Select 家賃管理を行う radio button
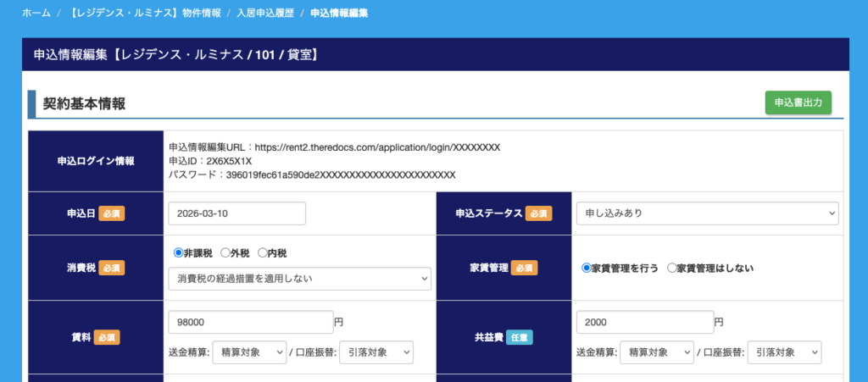This screenshot has height=382, width=868. pos(587,268)
